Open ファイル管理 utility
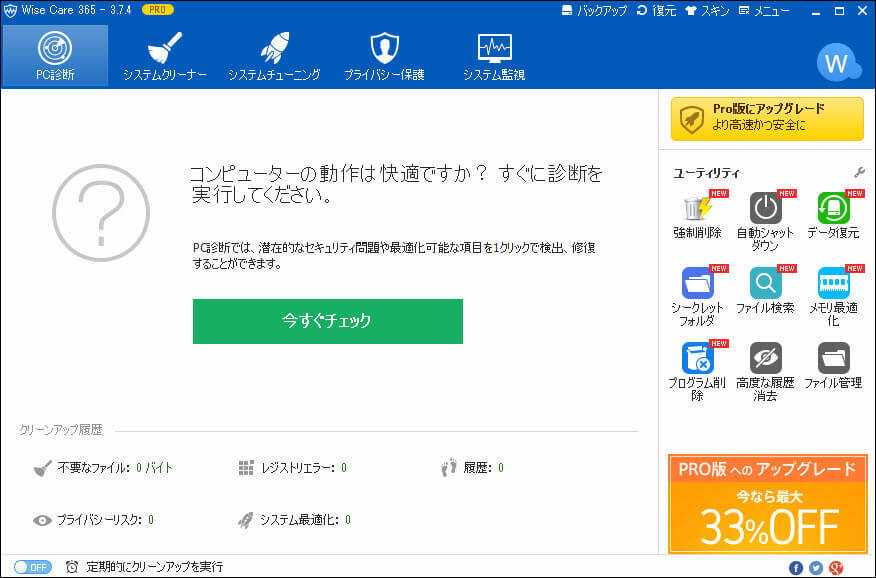 pyautogui.click(x=833, y=366)
